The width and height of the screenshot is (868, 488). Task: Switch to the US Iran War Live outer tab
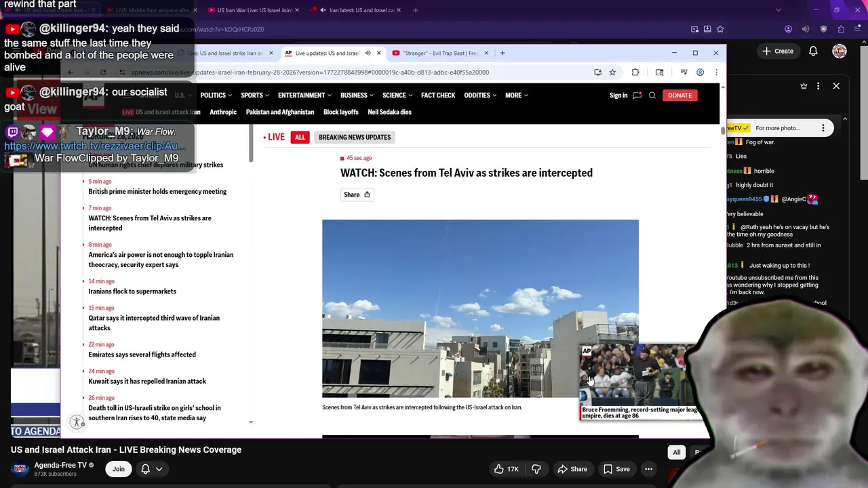252,10
